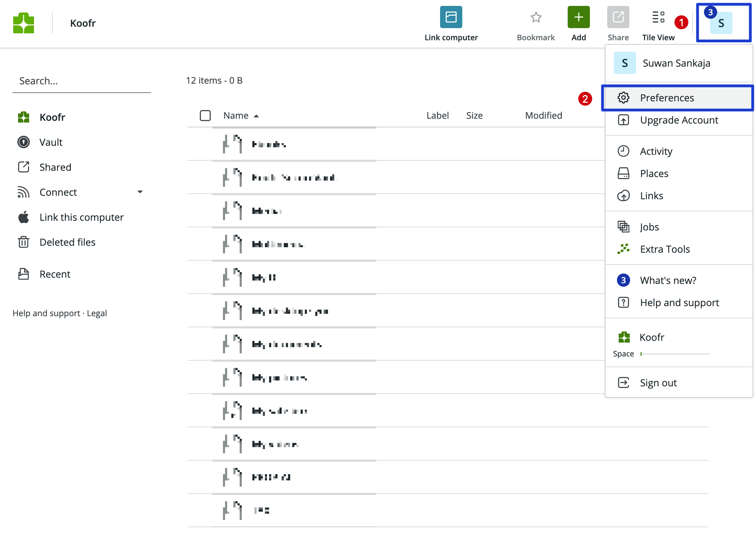Select Preferences from the menu
The height and width of the screenshot is (538, 756).
click(x=667, y=98)
